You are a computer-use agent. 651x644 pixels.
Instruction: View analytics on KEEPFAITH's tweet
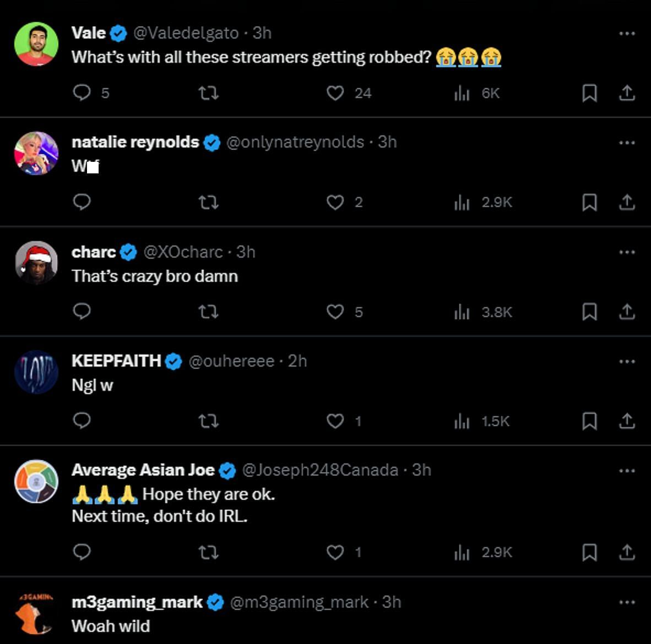[462, 422]
